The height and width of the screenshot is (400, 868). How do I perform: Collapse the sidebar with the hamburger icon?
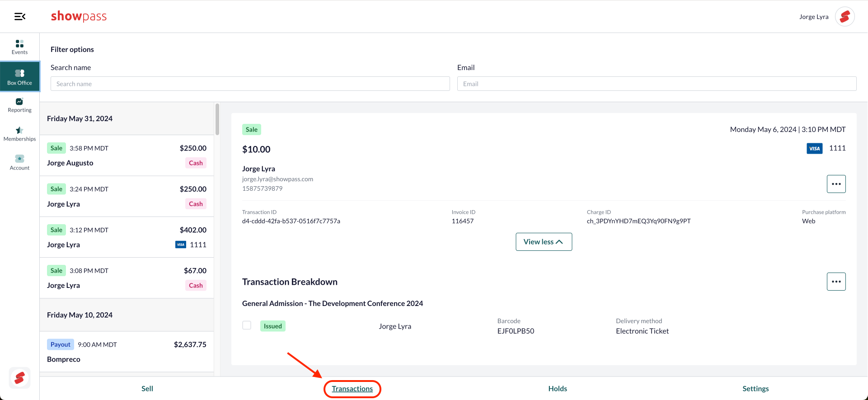tap(20, 17)
